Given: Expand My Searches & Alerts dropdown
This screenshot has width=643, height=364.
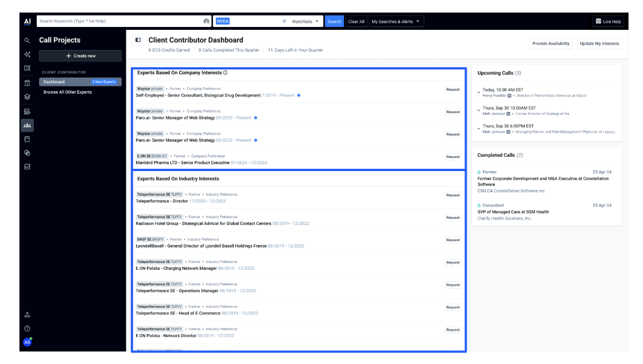Looking at the screenshot, I should (x=395, y=21).
